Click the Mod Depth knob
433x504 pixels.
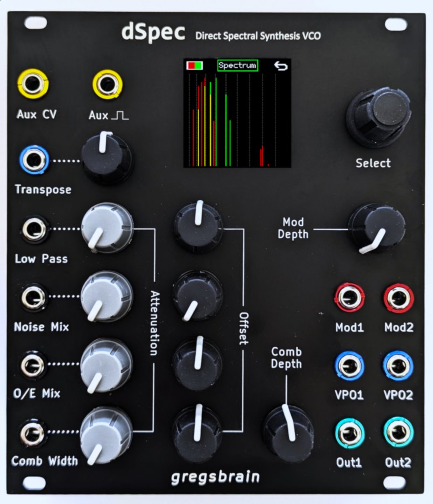(376, 227)
